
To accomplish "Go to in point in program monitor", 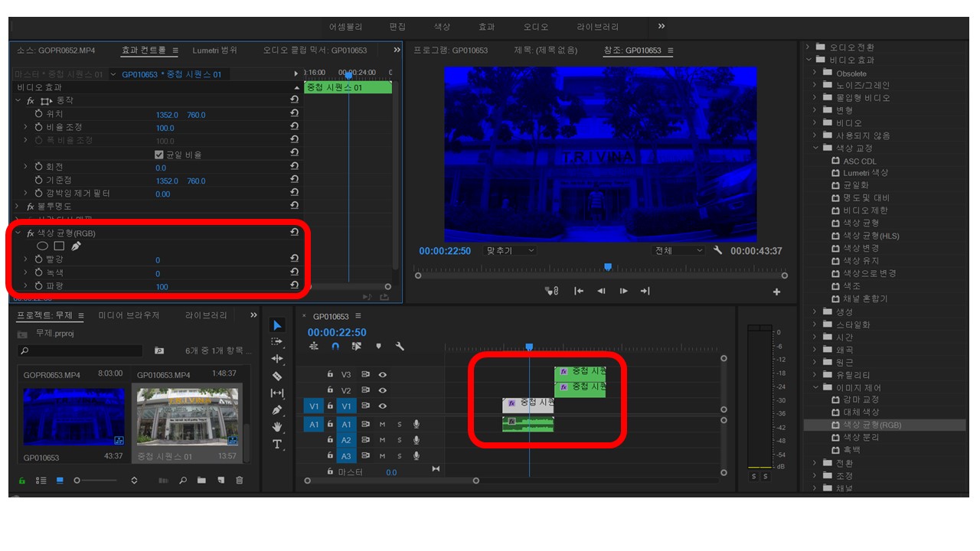I will pos(579,291).
